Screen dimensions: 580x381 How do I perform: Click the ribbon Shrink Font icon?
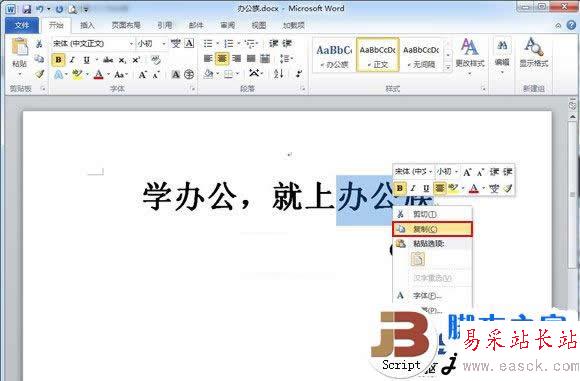point(156,75)
